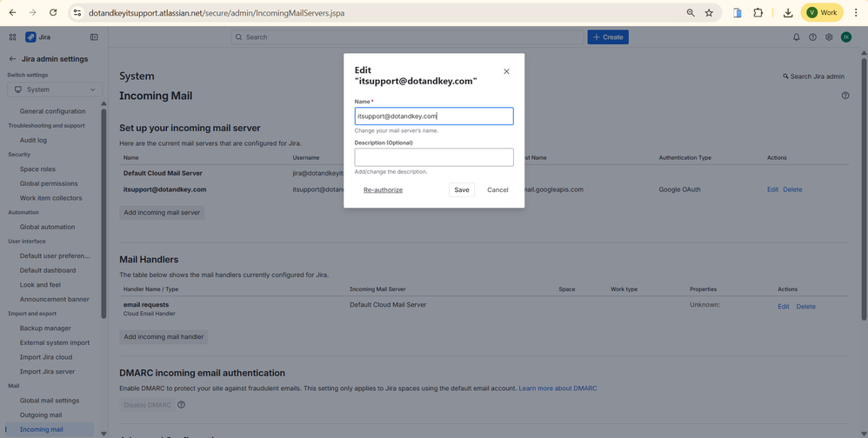
Task: Reload the page with the refresh icon
Action: [53, 12]
